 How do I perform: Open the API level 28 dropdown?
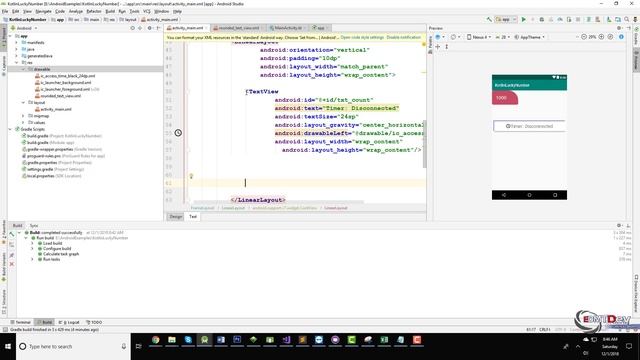[x=502, y=37]
